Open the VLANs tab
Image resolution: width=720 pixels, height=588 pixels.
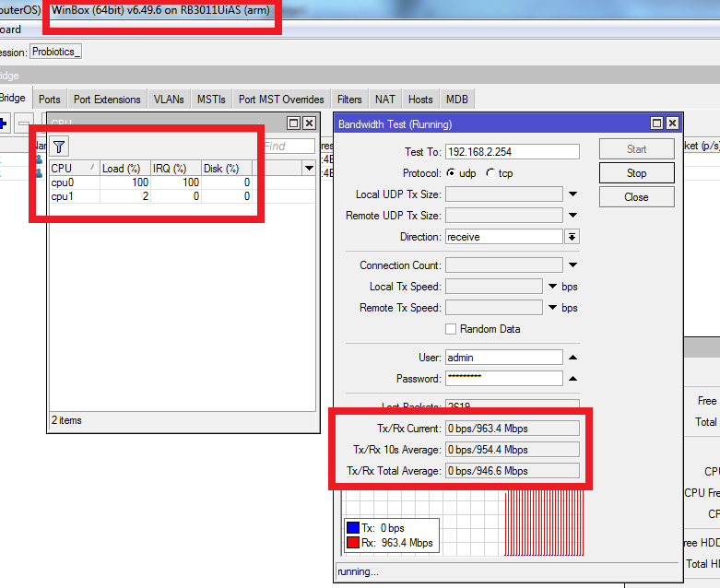point(169,100)
